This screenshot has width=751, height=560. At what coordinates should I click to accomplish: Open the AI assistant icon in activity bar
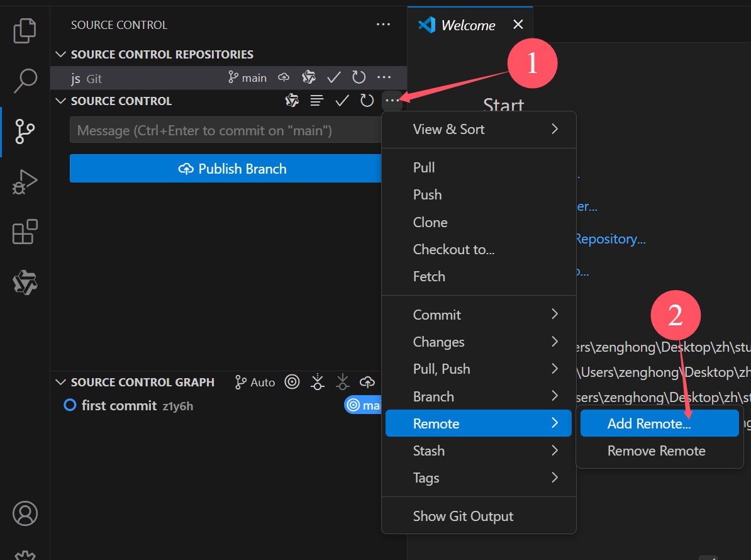coord(25,282)
